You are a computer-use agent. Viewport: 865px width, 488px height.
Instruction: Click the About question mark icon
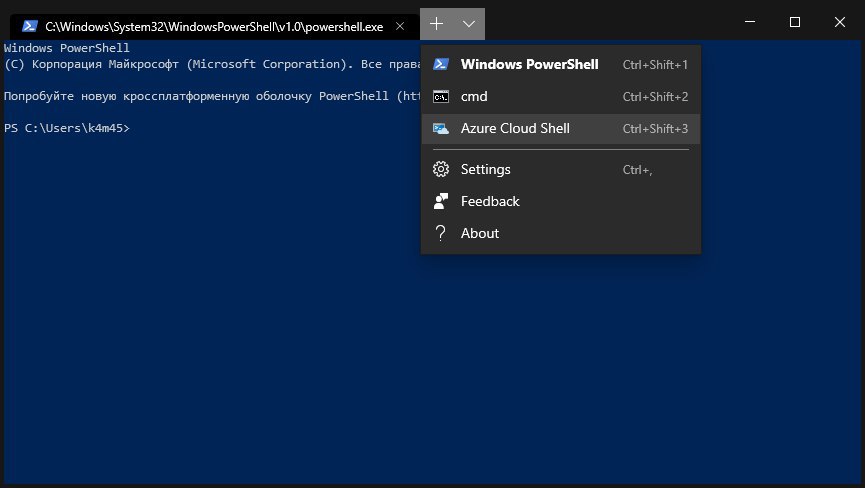[x=440, y=233]
